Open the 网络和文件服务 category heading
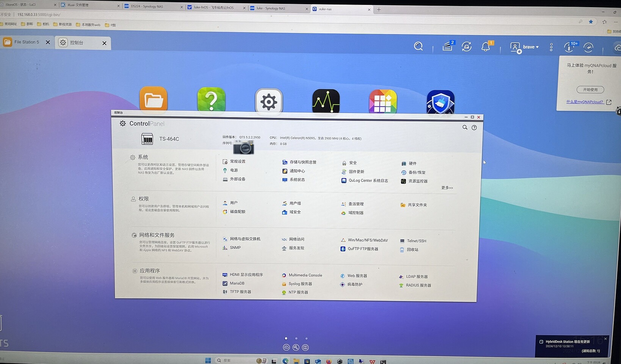Viewport: 621px width, 364px height. click(x=157, y=235)
